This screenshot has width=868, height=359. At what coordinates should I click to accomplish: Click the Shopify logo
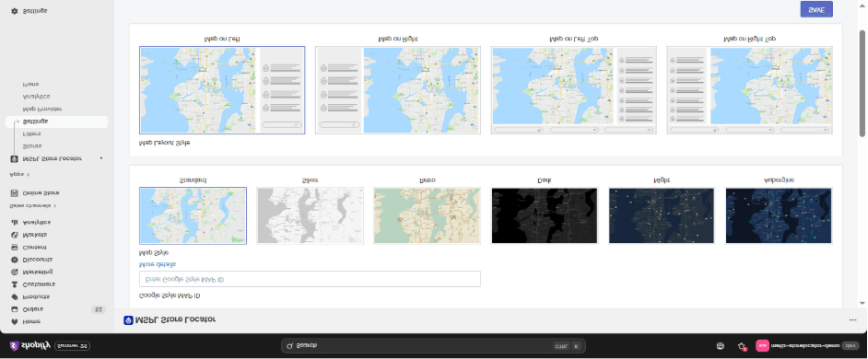(x=29, y=346)
